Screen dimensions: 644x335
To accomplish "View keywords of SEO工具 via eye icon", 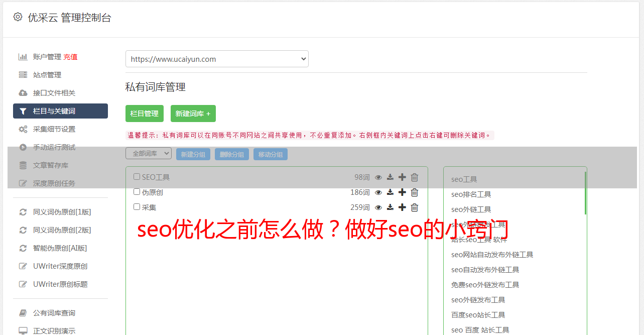I will (x=378, y=177).
